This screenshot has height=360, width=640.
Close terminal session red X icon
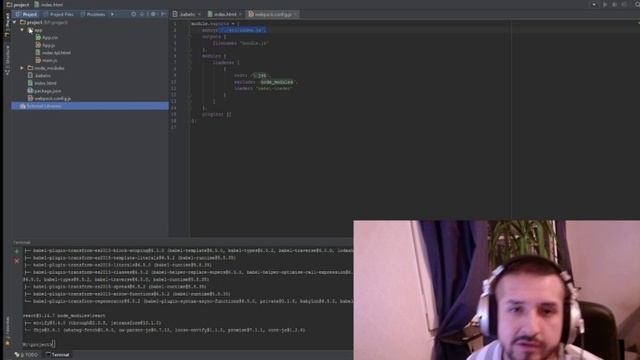[x=17, y=260]
